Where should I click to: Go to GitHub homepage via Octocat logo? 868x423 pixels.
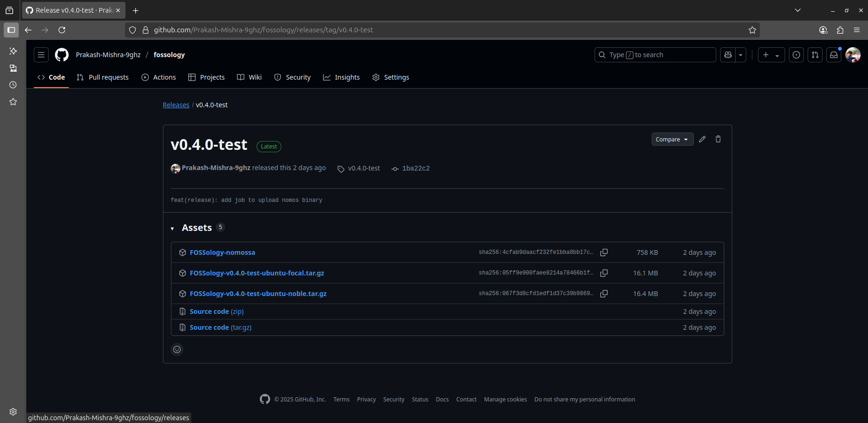tap(62, 55)
